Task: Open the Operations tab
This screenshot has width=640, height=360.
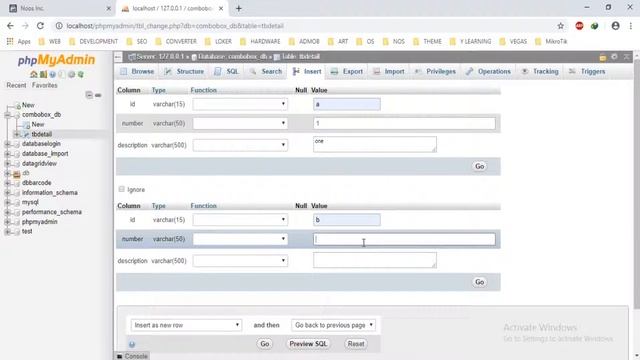Action: coord(488,71)
